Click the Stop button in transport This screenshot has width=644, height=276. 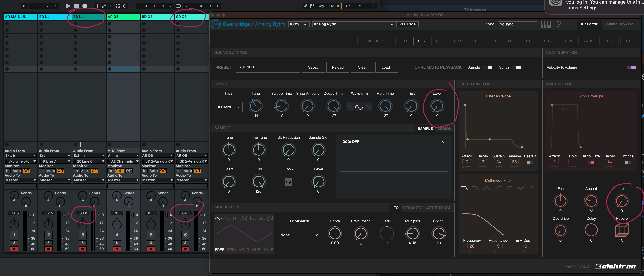click(77, 6)
